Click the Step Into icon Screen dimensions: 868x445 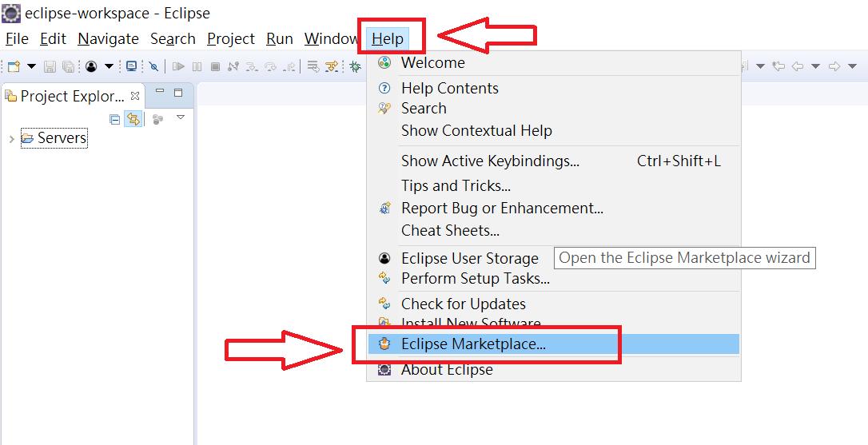[x=252, y=67]
